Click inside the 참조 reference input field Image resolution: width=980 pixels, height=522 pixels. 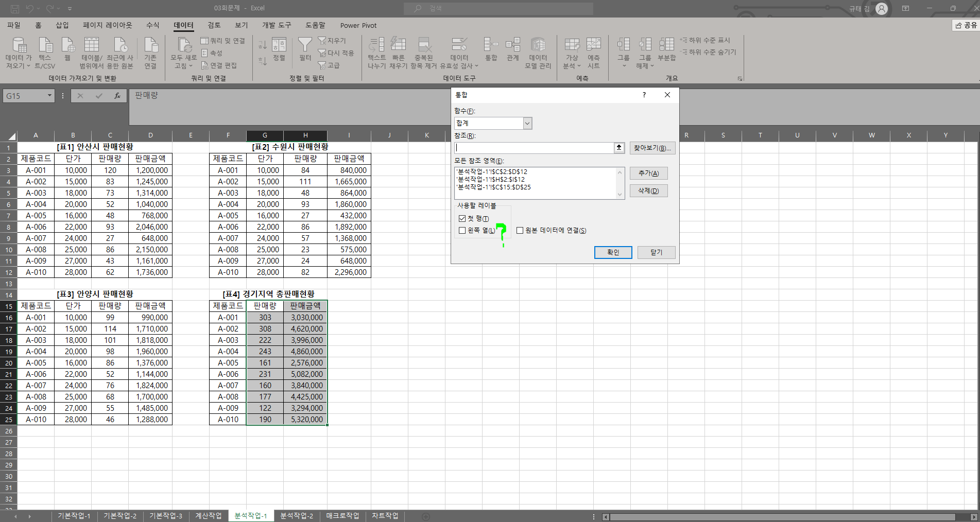(534, 148)
